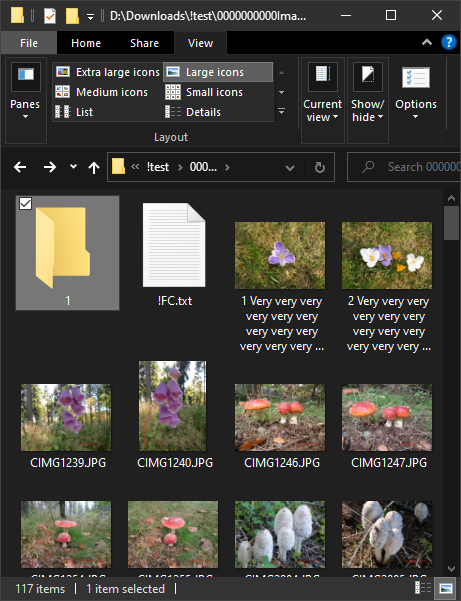This screenshot has width=461, height=601.
Task: Open the Recent locations dropdown
Action: 73,167
